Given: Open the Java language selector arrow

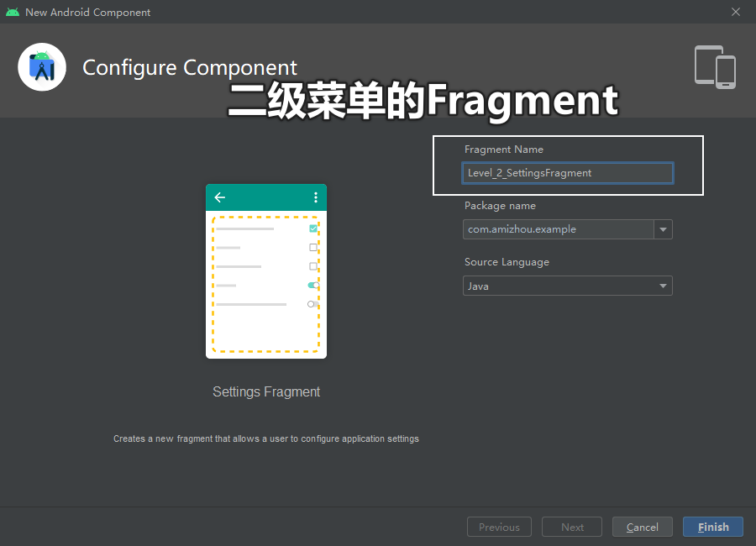Looking at the screenshot, I should pos(663,286).
